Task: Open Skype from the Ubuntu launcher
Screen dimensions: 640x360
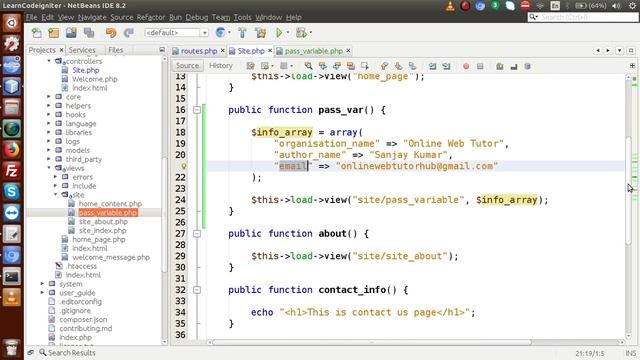Action: pos(11,192)
